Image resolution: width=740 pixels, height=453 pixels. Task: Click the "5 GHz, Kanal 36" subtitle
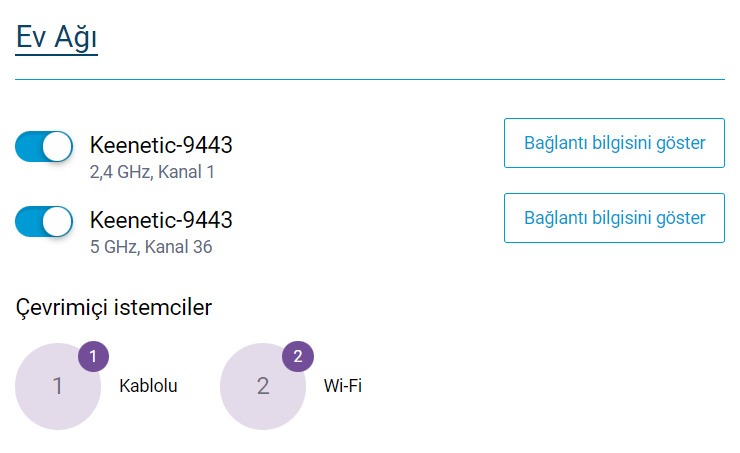(151, 246)
